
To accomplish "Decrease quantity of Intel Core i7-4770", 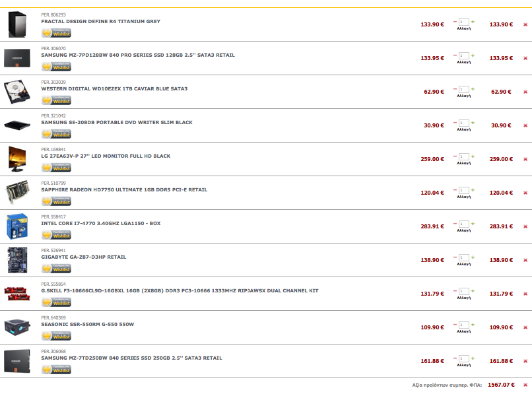I will tap(455, 223).
